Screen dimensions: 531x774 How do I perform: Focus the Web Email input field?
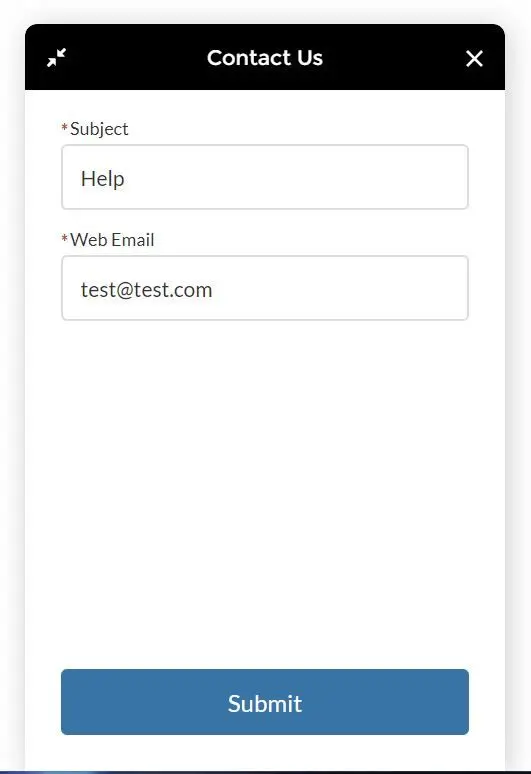[x=265, y=288]
